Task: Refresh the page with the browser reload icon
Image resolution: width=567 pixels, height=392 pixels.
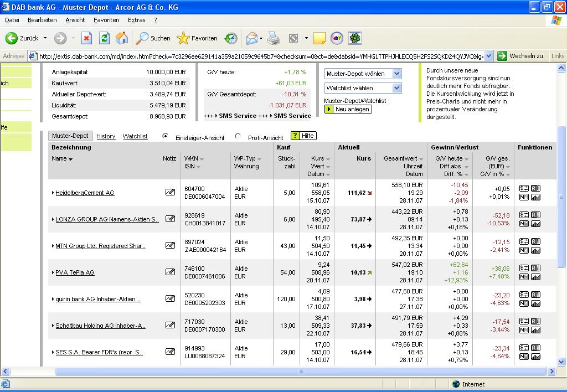Action: point(104,38)
